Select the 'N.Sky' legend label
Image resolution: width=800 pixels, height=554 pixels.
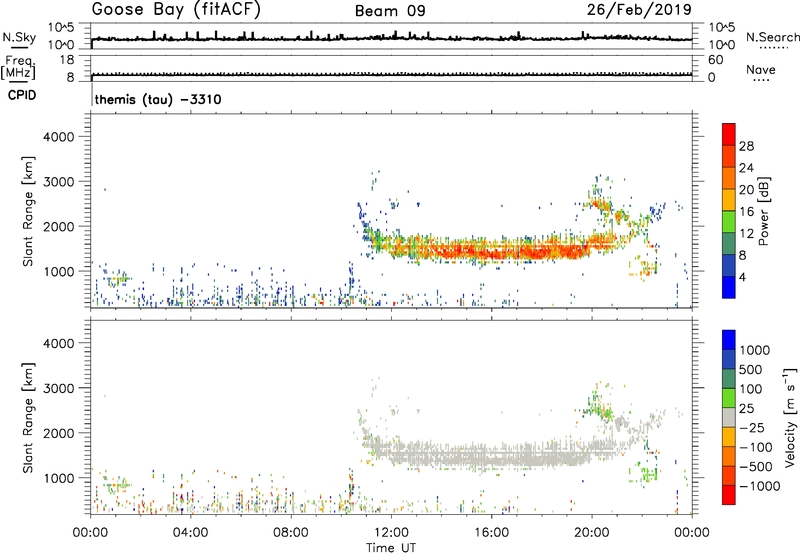[19, 37]
